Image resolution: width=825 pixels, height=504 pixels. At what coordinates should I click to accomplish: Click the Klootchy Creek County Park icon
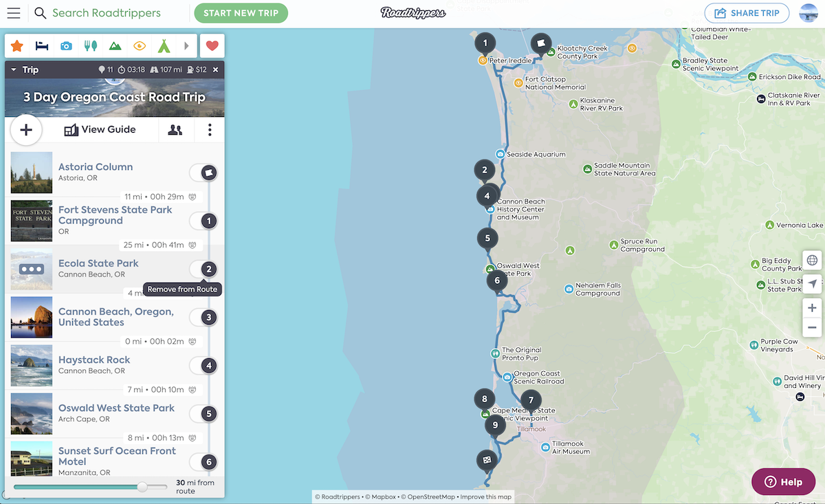550,52
